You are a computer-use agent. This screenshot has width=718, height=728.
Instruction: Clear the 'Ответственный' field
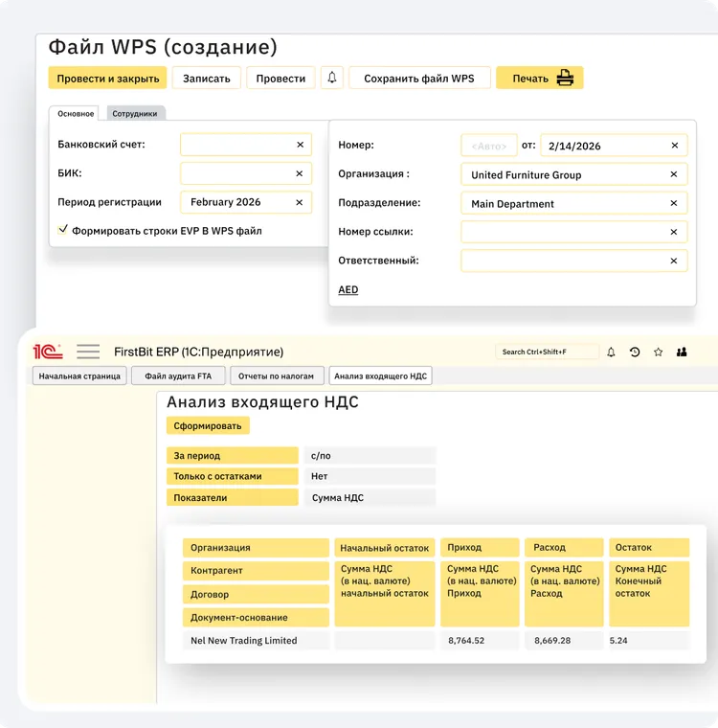click(x=674, y=261)
